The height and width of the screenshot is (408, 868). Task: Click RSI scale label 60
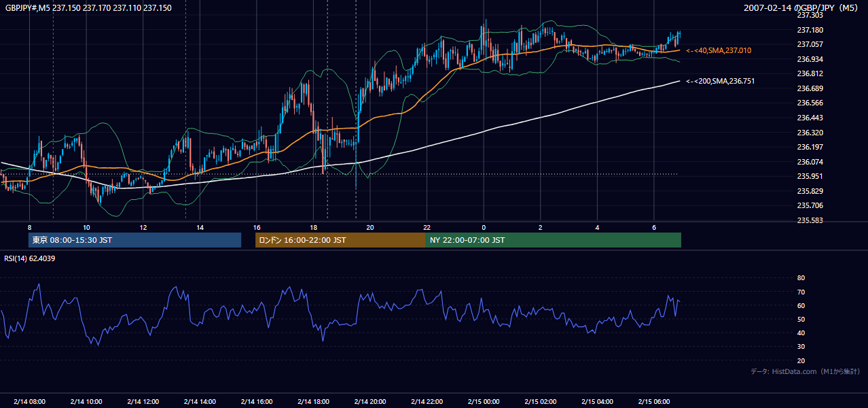(801, 305)
